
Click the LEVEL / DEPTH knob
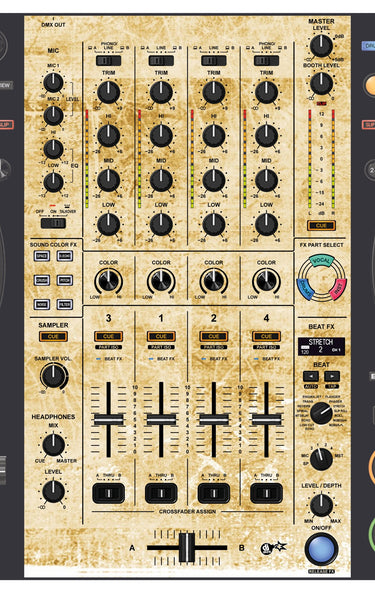click(321, 505)
